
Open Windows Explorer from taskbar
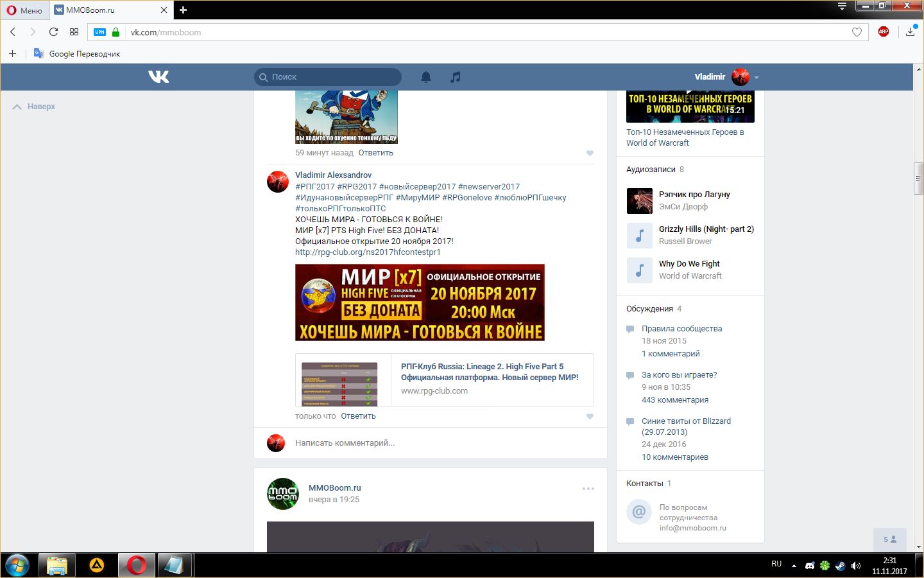(57, 565)
